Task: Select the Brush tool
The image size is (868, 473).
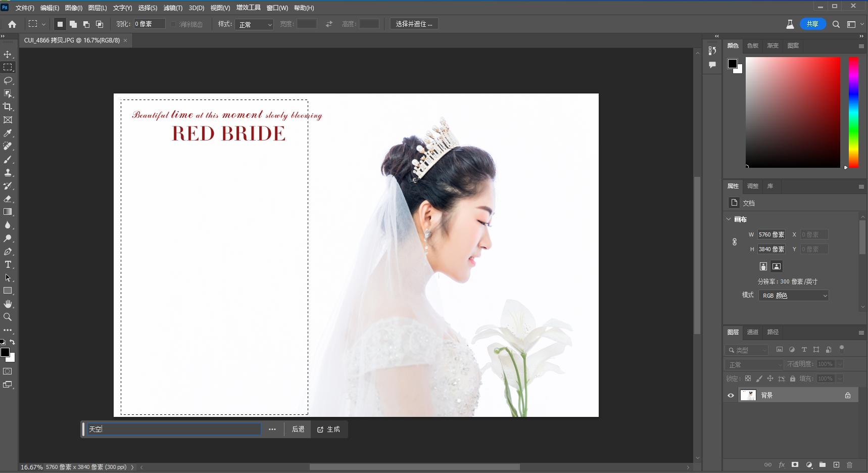Action: 8,159
